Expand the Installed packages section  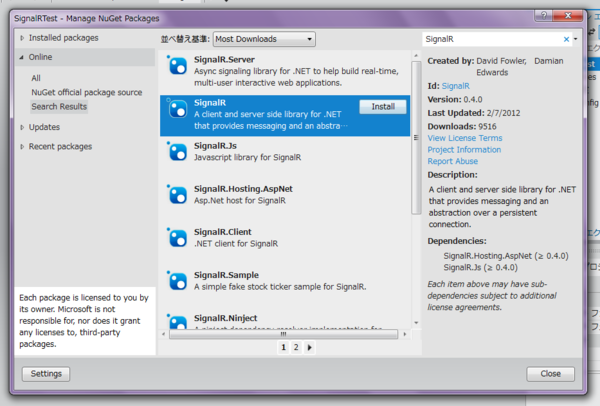pos(22,38)
